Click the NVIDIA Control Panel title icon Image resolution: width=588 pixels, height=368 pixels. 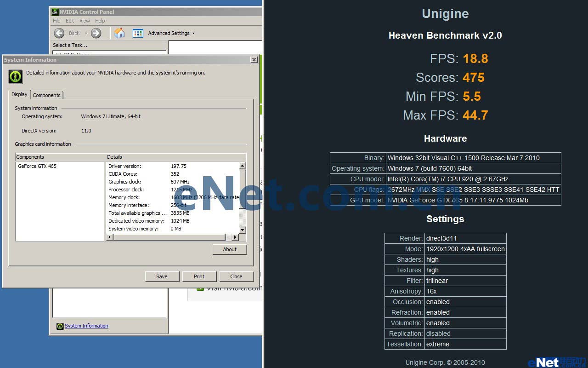click(x=55, y=12)
